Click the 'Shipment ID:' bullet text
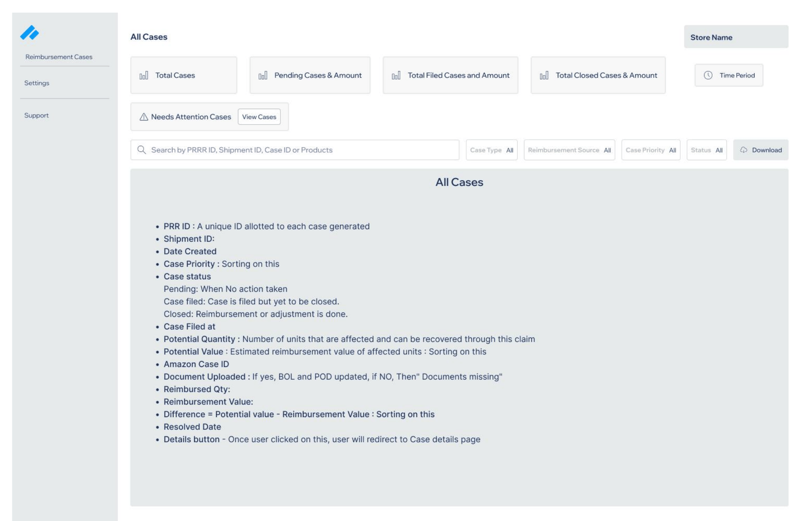Screen dimensions: 812x521 point(189,239)
